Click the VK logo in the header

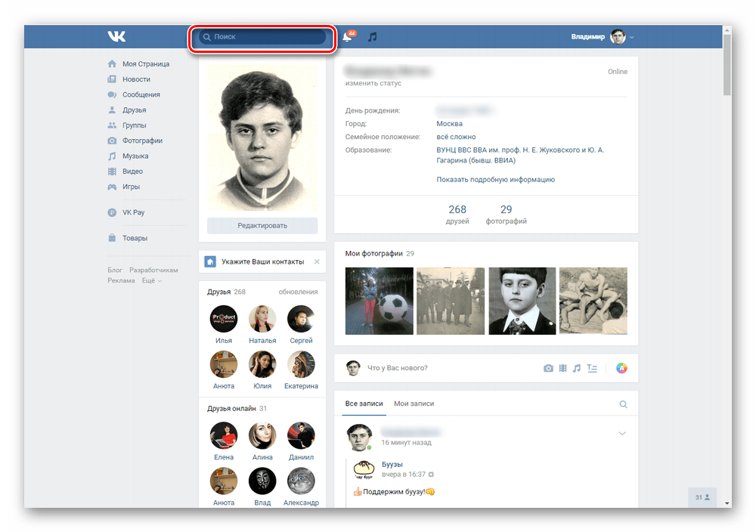(x=116, y=36)
